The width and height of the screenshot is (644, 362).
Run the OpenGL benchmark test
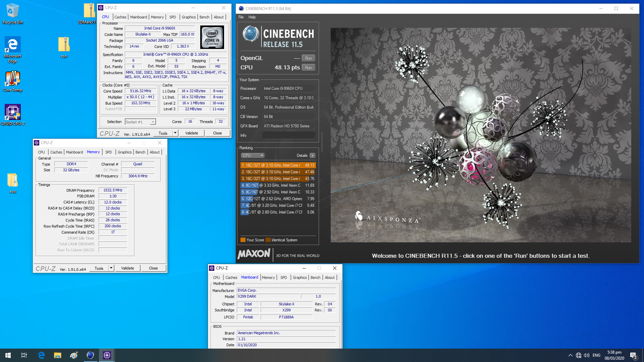[309, 58]
